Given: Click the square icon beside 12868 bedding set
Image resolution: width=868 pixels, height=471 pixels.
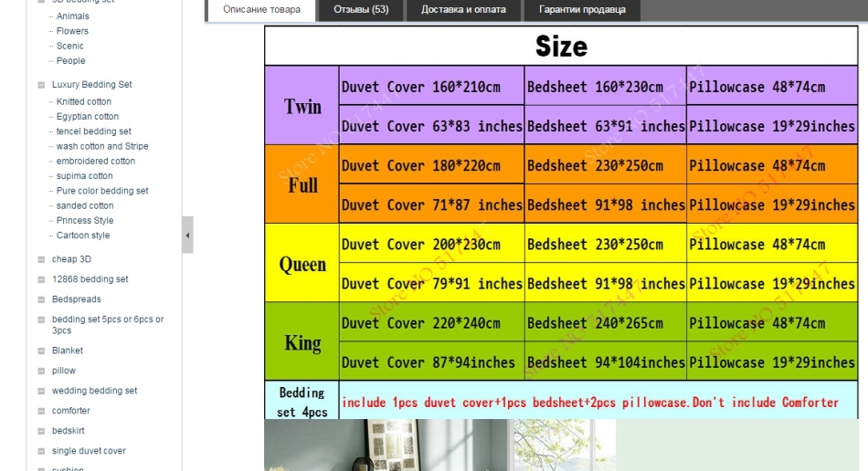Looking at the screenshot, I should click(41, 280).
